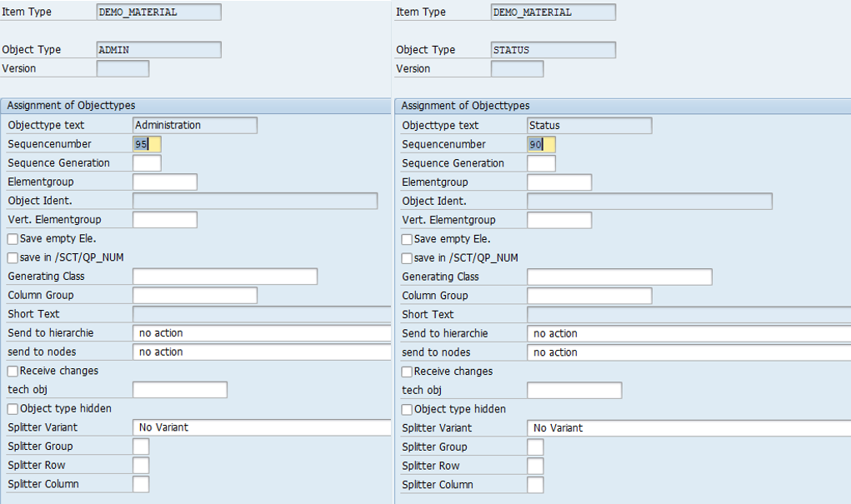Expand Splitter Variant dropdown in Administration form
This screenshot has height=504, width=851.
coord(261,427)
